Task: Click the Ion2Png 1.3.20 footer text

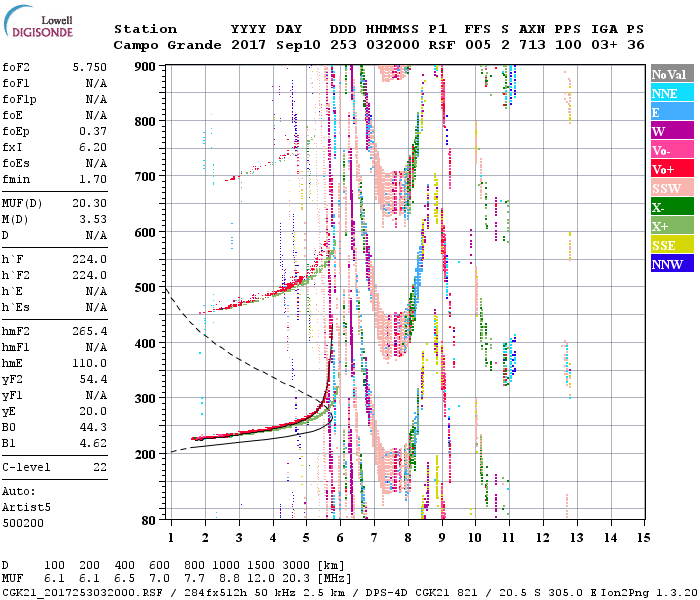Action: [x=649, y=592]
